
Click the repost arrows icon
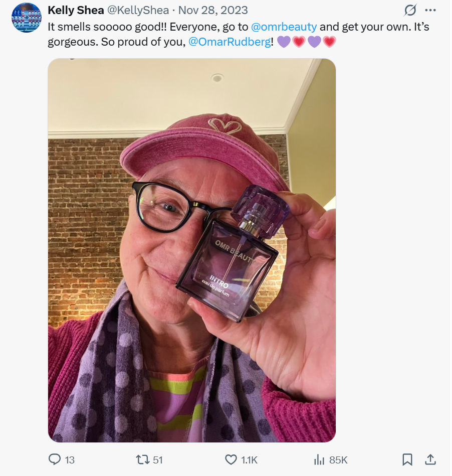(x=142, y=459)
